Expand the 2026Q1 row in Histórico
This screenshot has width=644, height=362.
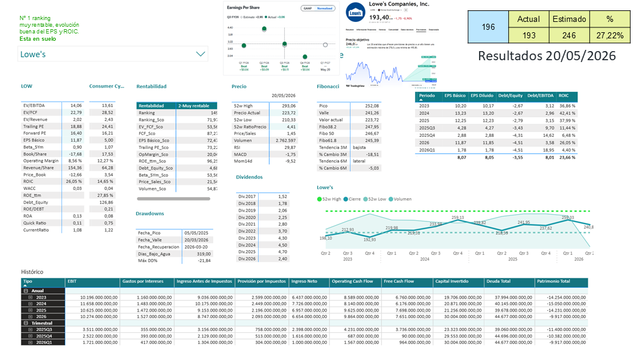click(x=30, y=343)
